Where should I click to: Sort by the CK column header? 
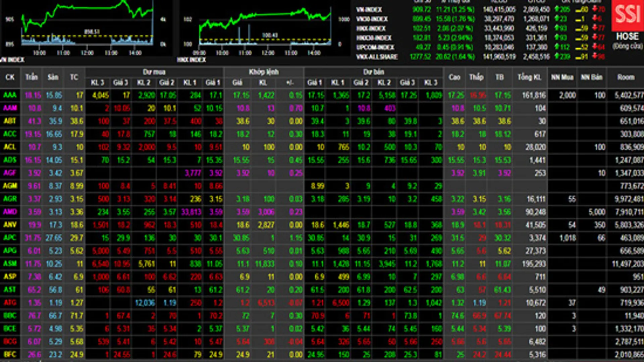[10, 77]
